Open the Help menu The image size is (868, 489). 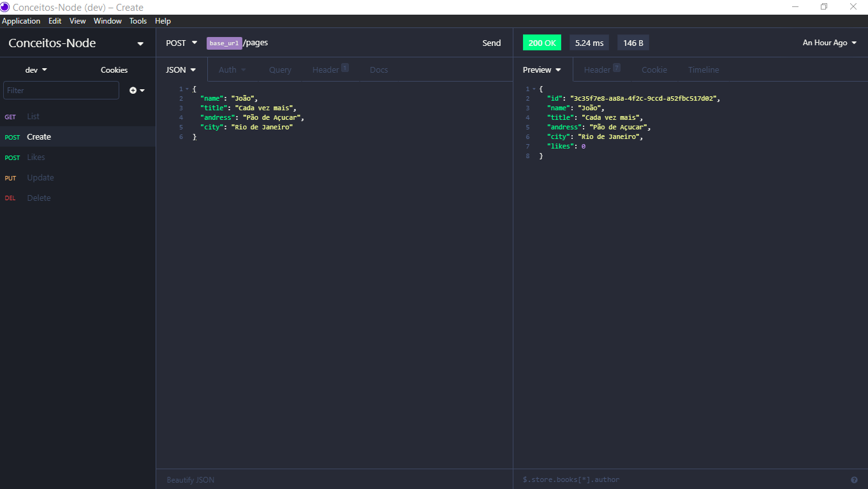[x=163, y=20]
